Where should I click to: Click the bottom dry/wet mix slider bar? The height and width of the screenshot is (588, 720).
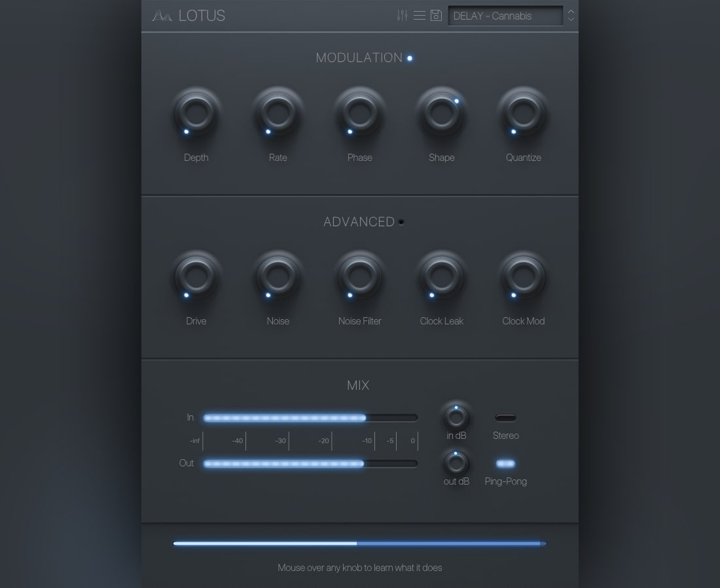coord(359,544)
